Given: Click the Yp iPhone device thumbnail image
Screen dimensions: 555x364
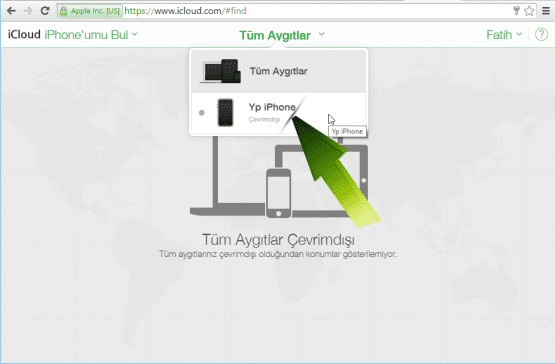Looking at the screenshot, I should 225,112.
